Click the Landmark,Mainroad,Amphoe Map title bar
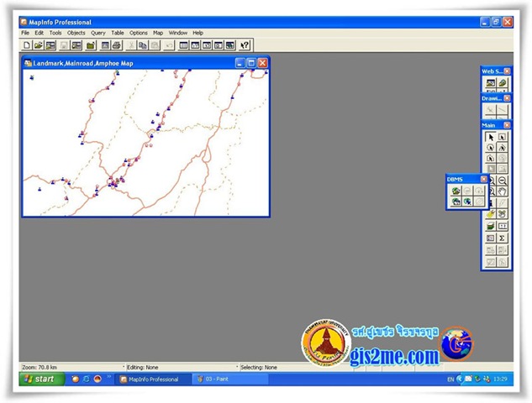 tap(146, 63)
